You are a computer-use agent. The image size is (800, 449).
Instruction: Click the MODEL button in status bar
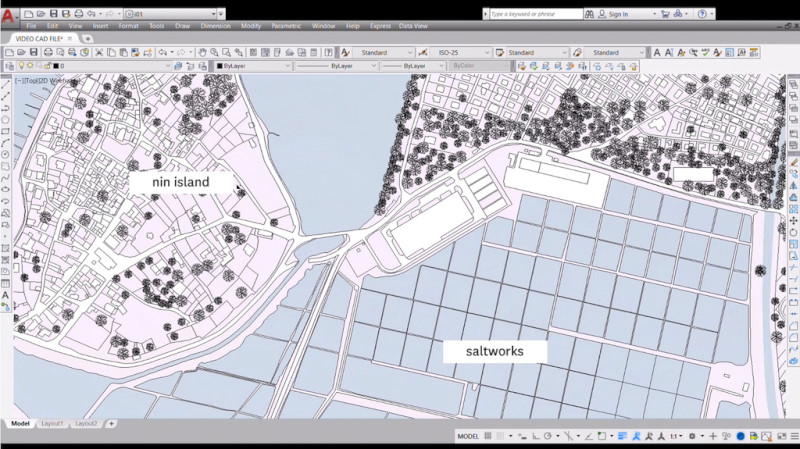click(468, 437)
